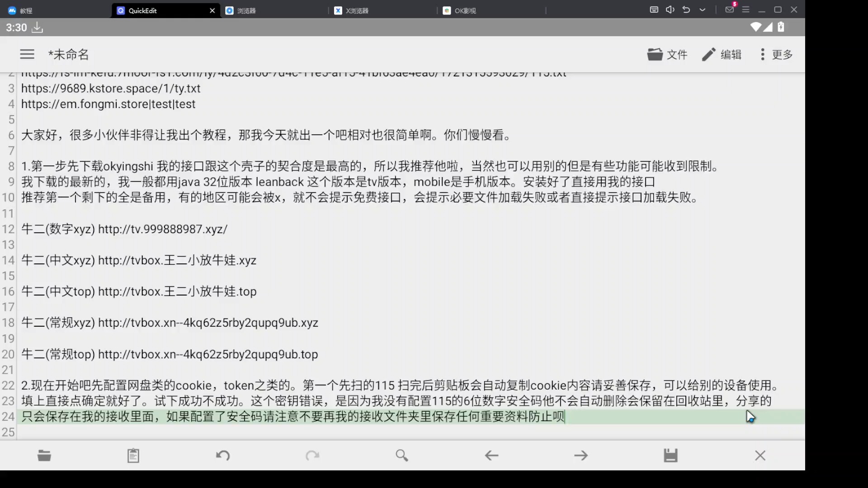The width and height of the screenshot is (868, 488).
Task: Click the keyboard icon in title bar
Action: point(654,9)
